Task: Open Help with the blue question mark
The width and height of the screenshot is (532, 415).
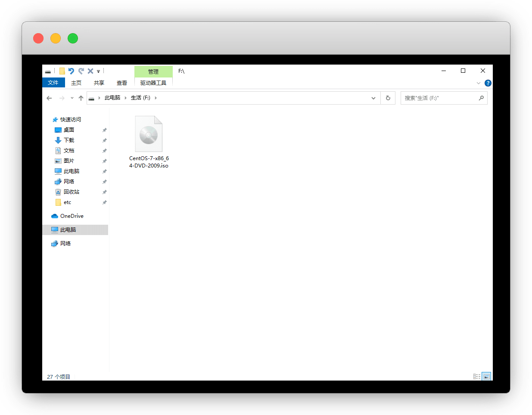Action: click(488, 83)
